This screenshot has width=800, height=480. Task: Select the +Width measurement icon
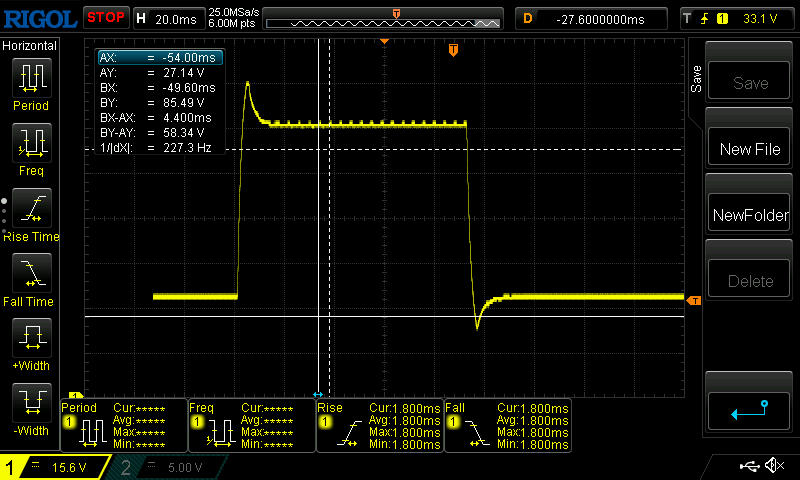click(x=32, y=338)
